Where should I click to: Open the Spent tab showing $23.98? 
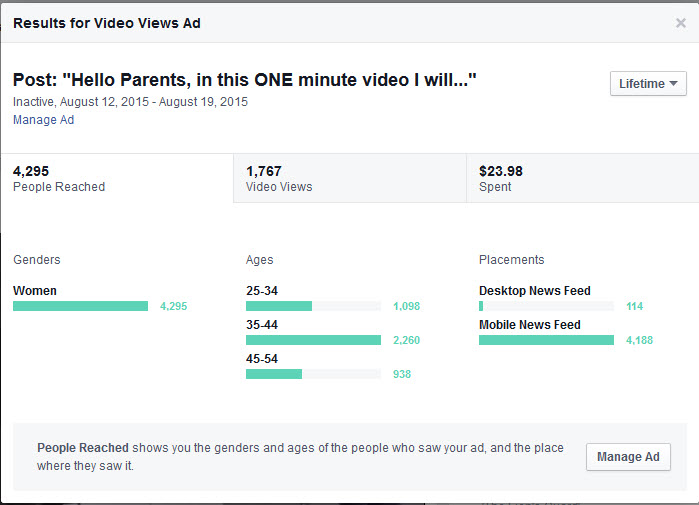click(x=582, y=178)
